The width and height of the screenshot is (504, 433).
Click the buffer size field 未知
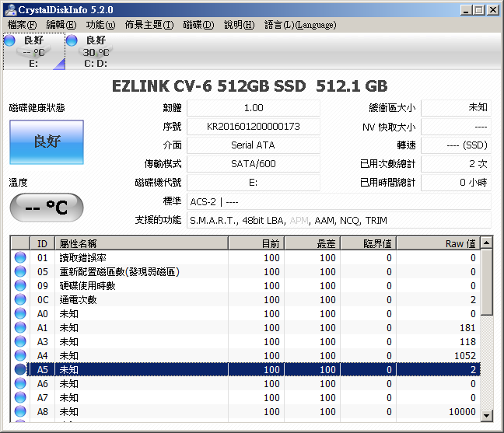tap(456, 108)
